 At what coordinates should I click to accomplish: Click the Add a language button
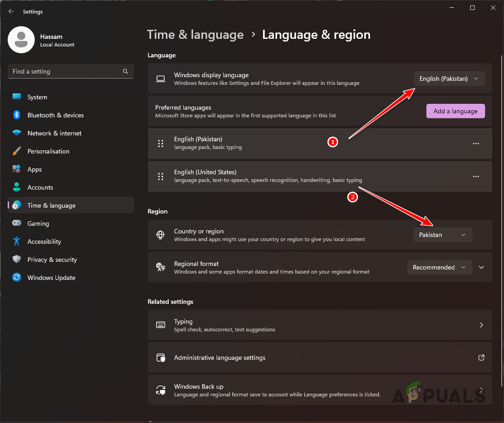point(455,111)
